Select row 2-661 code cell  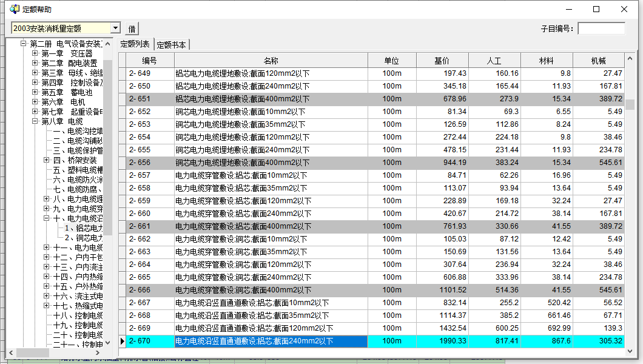[x=150, y=226]
